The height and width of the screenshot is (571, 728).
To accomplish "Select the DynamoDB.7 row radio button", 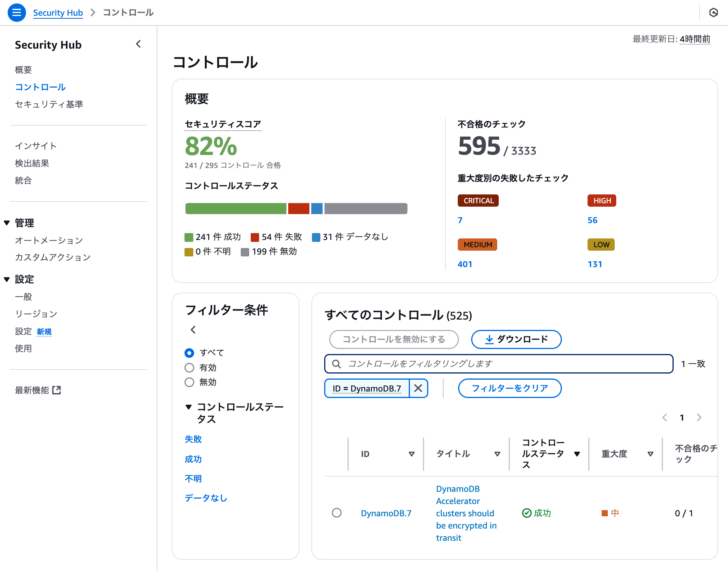I will (x=337, y=513).
